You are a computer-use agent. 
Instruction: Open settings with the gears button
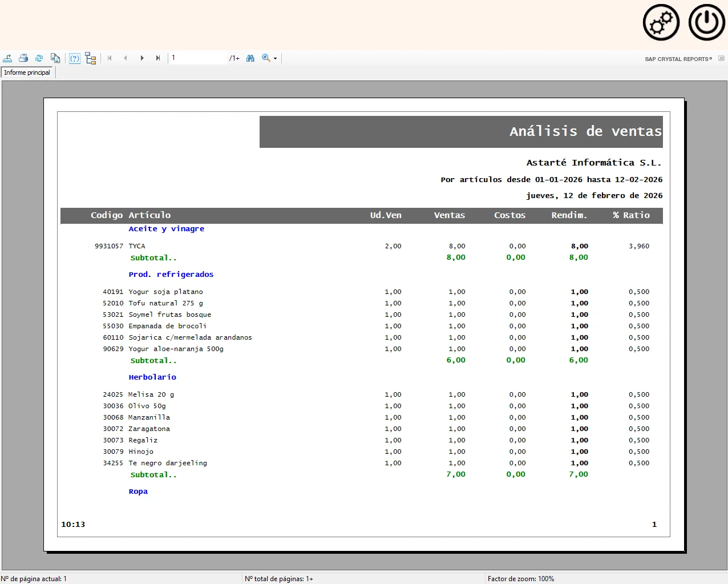[x=661, y=23]
